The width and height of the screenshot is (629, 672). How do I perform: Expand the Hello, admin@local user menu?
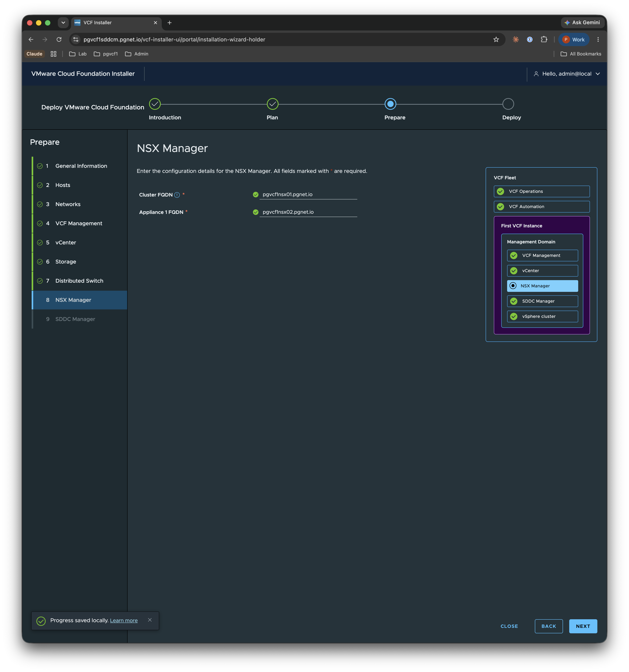pos(567,74)
